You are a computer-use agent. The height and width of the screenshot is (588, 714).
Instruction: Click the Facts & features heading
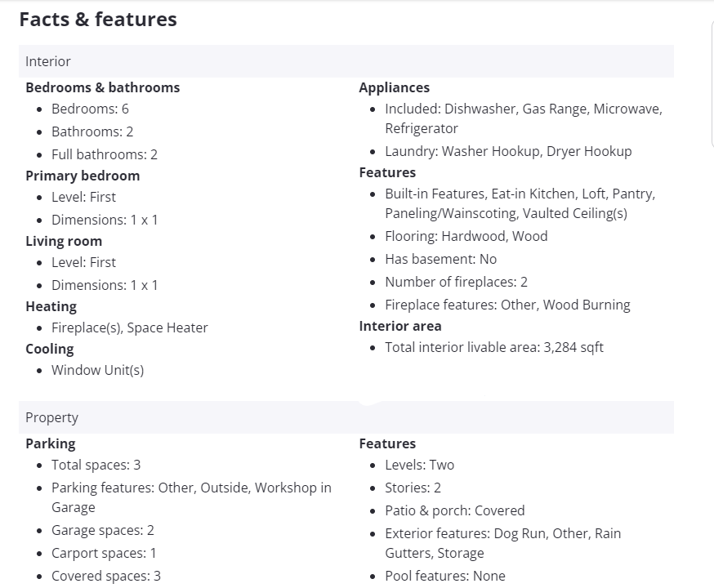98,20
